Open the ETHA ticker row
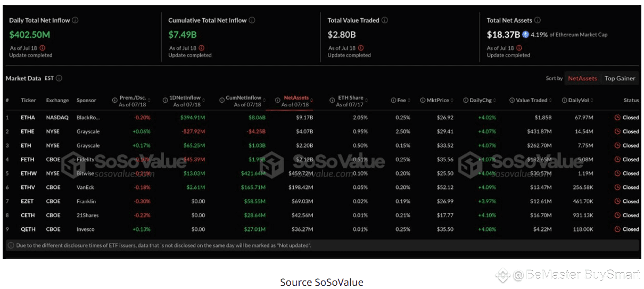The height and width of the screenshot is (289, 644). pyautogui.click(x=321, y=118)
